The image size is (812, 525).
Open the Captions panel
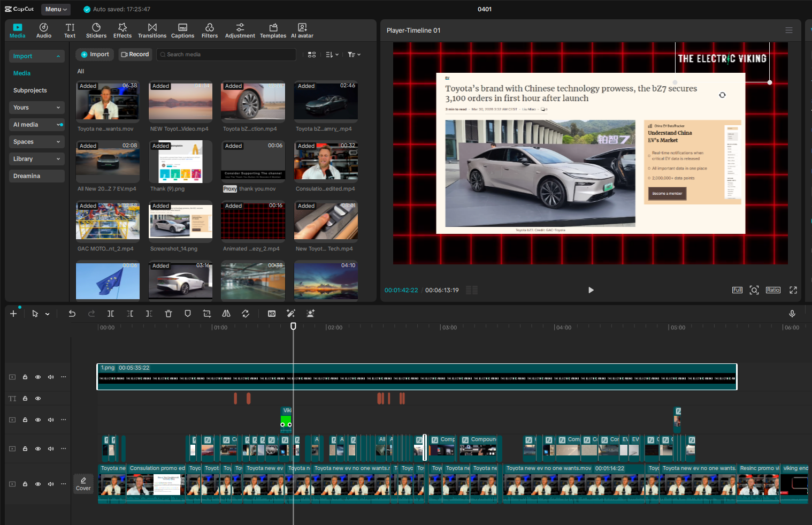182,30
